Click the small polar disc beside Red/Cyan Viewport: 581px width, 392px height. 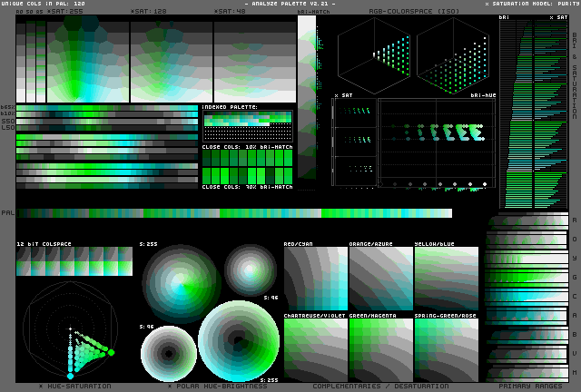(251, 269)
